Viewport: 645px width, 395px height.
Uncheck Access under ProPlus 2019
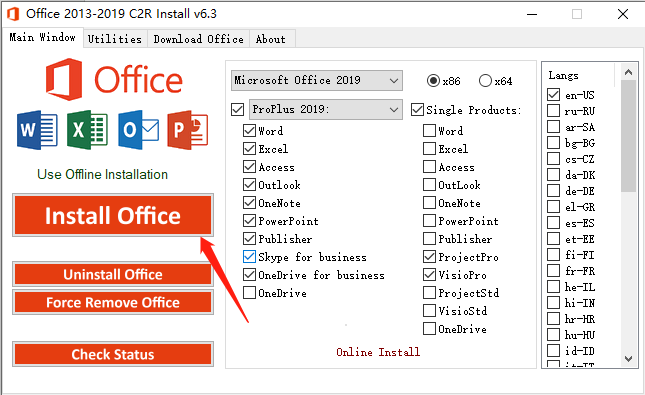(x=249, y=167)
